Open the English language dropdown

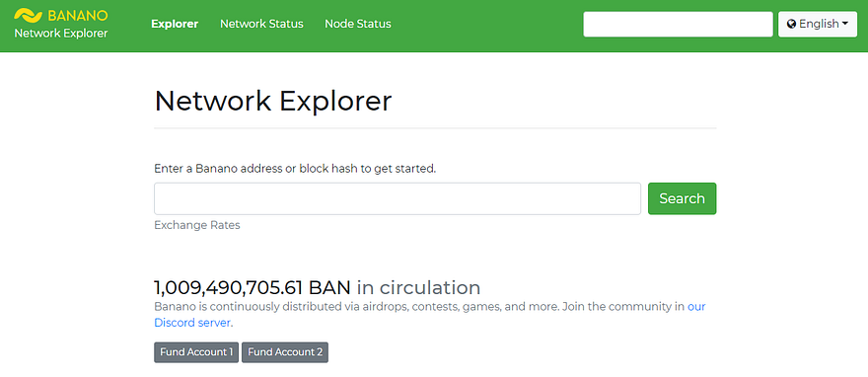click(818, 25)
